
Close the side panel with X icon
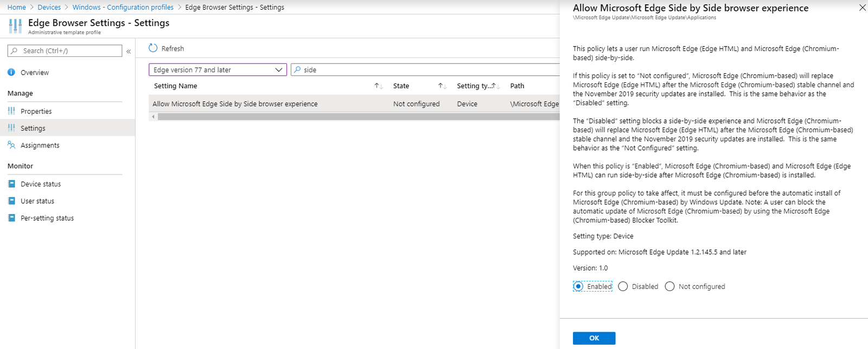863,8
